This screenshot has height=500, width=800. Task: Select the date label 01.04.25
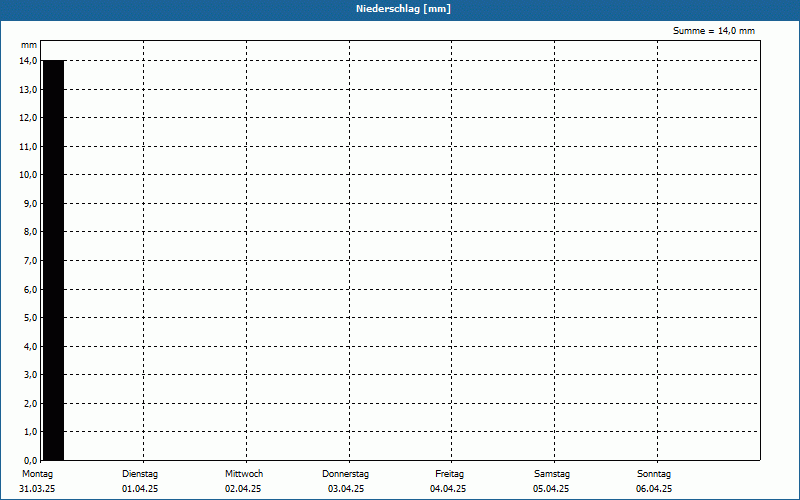pos(140,489)
